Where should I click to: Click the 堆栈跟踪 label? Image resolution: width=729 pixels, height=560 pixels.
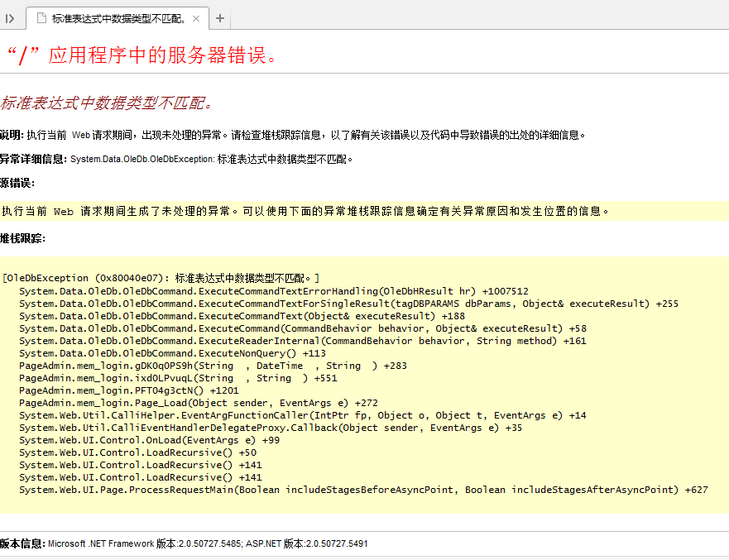(22, 238)
